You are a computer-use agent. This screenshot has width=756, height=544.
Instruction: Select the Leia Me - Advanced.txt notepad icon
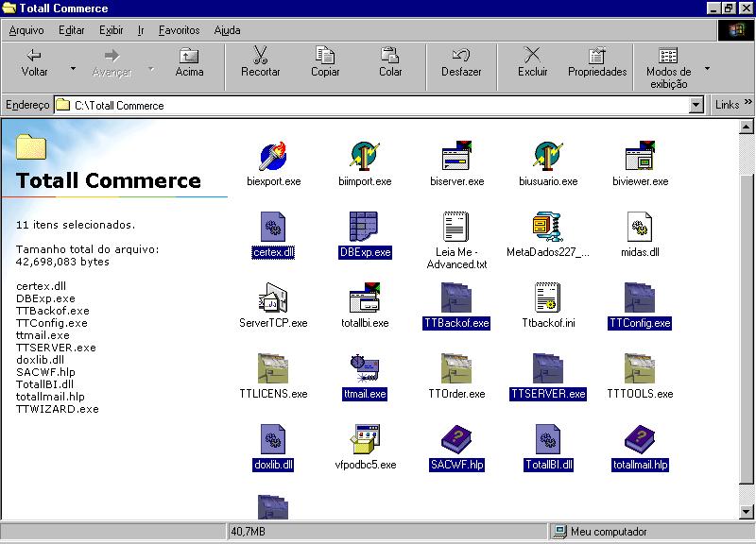click(456, 227)
